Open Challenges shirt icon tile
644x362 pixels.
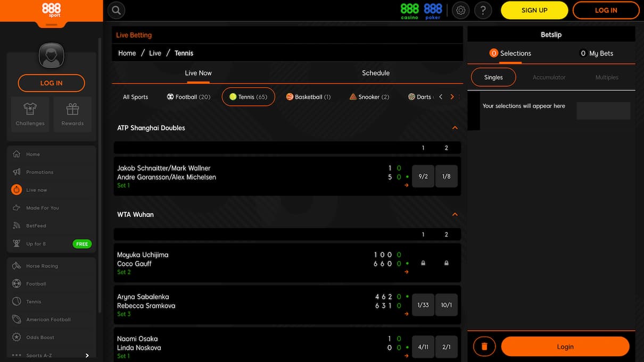(30, 114)
